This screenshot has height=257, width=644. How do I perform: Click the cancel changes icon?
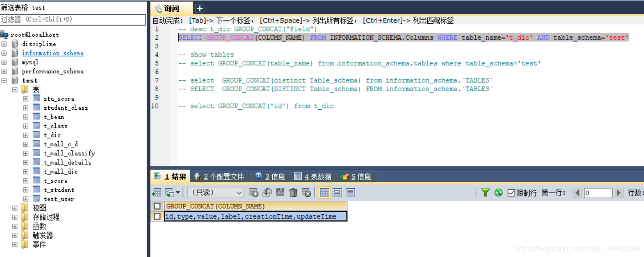[306, 193]
